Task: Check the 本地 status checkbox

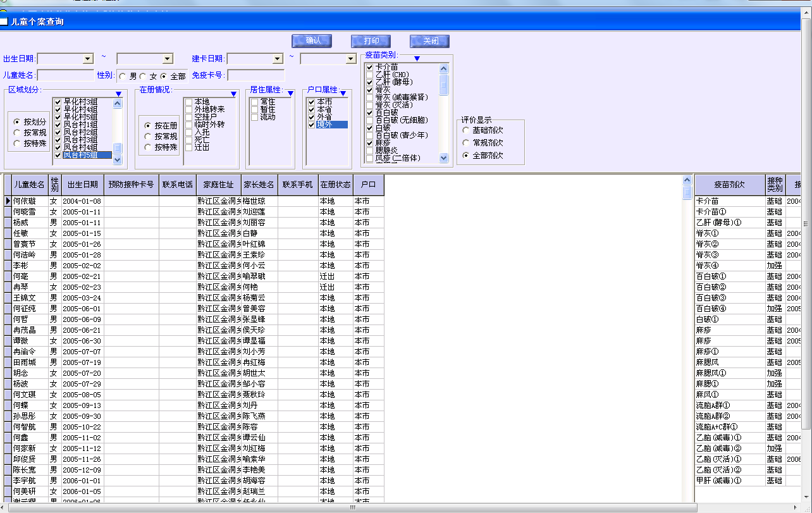Action: tap(188, 102)
